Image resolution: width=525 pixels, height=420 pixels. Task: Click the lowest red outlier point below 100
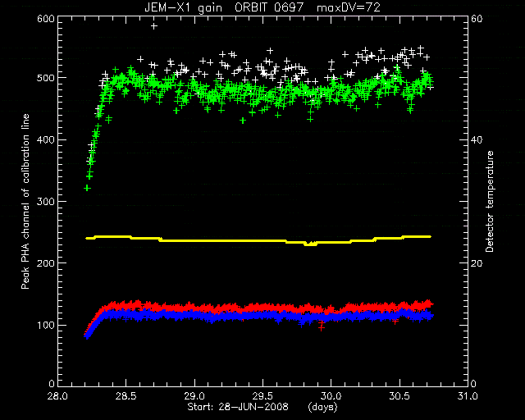tap(322, 328)
